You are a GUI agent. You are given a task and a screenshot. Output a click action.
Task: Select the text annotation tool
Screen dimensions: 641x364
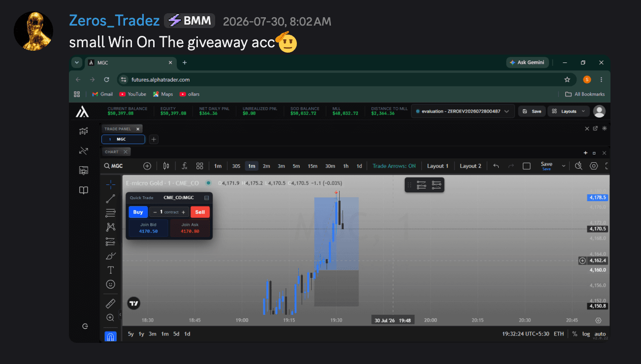pos(111,270)
